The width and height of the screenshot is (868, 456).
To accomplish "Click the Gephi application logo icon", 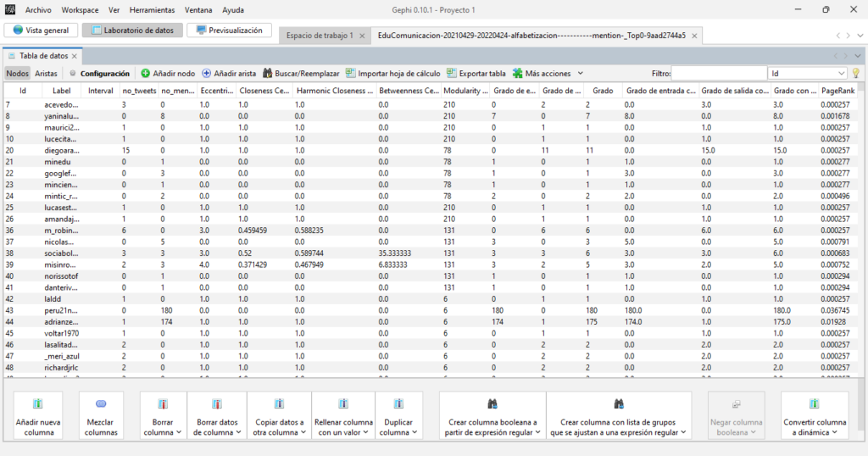I will tap(10, 9).
